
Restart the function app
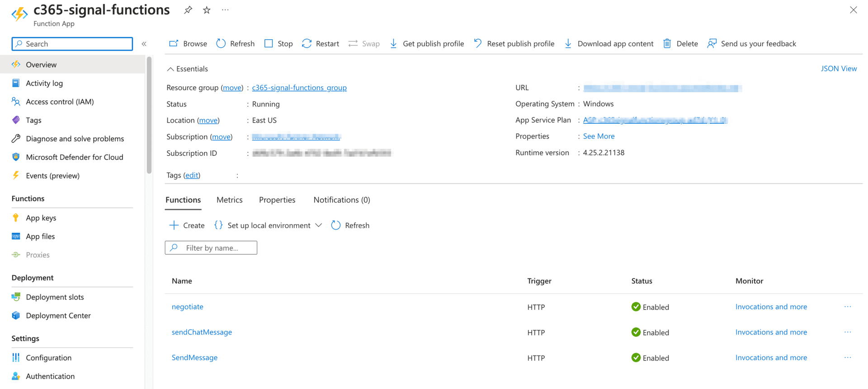321,43
